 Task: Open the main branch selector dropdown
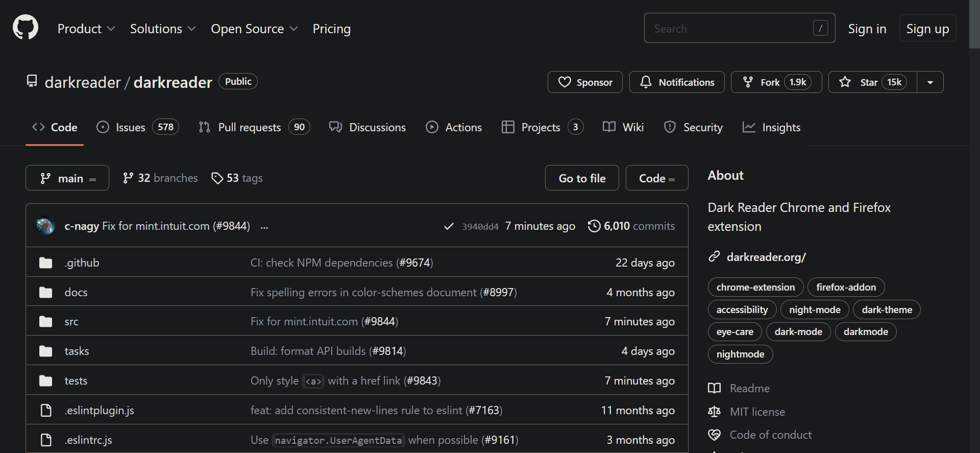click(x=67, y=178)
